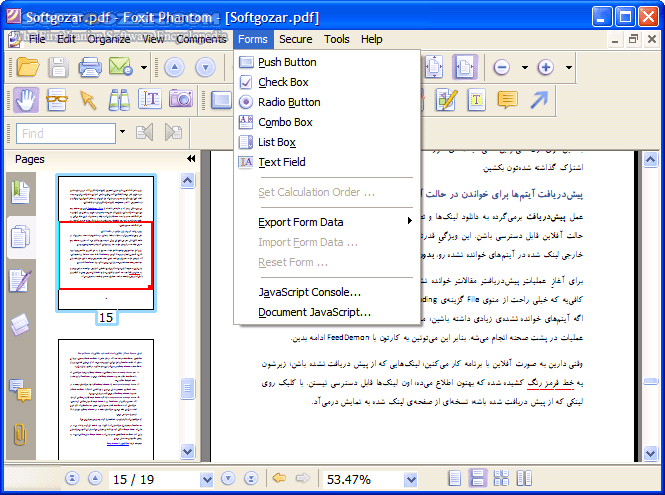Open the Comments menu
This screenshot has width=665, height=495.
[201, 39]
